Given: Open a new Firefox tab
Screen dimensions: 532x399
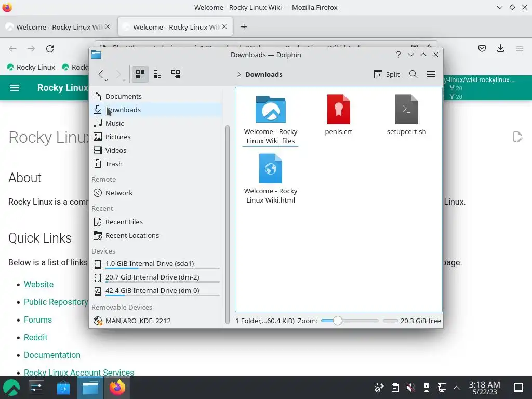Looking at the screenshot, I should click(x=244, y=27).
